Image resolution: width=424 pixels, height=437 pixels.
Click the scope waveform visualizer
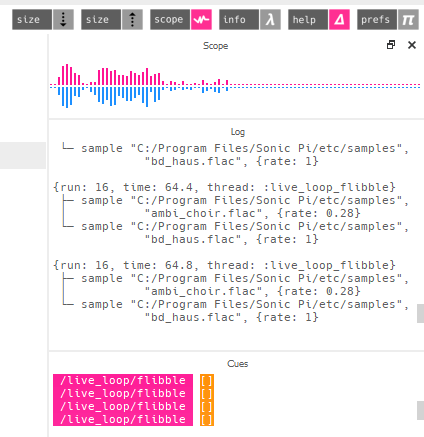[x=235, y=86]
